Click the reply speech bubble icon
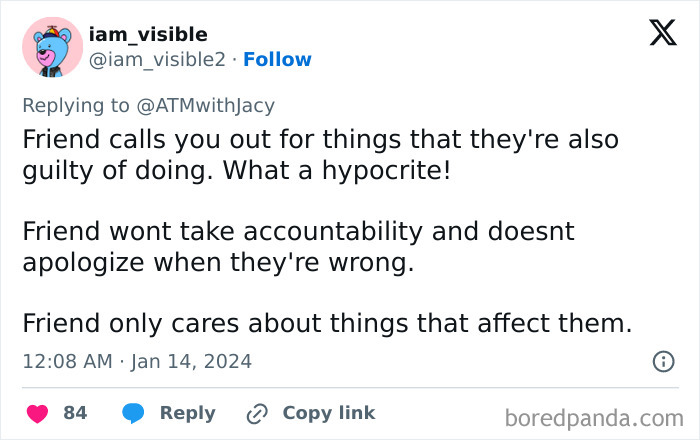Viewport: 700px width, 440px height. coord(135,413)
